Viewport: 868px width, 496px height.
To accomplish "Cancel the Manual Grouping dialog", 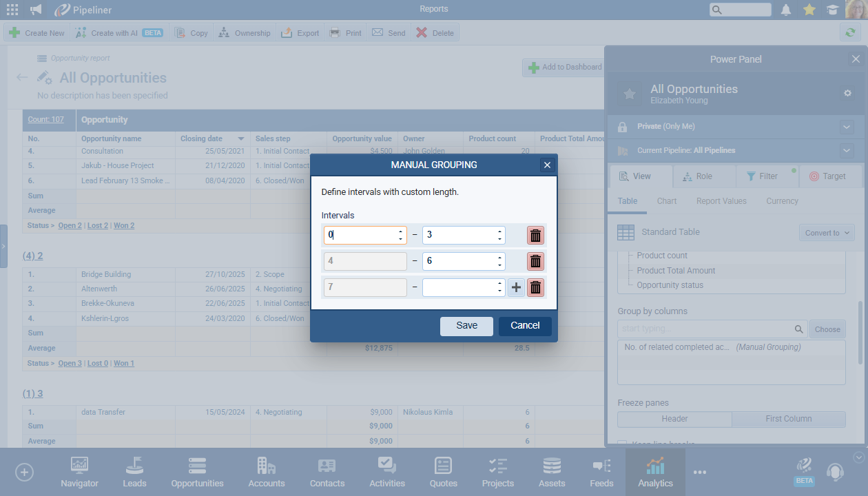I will (525, 326).
